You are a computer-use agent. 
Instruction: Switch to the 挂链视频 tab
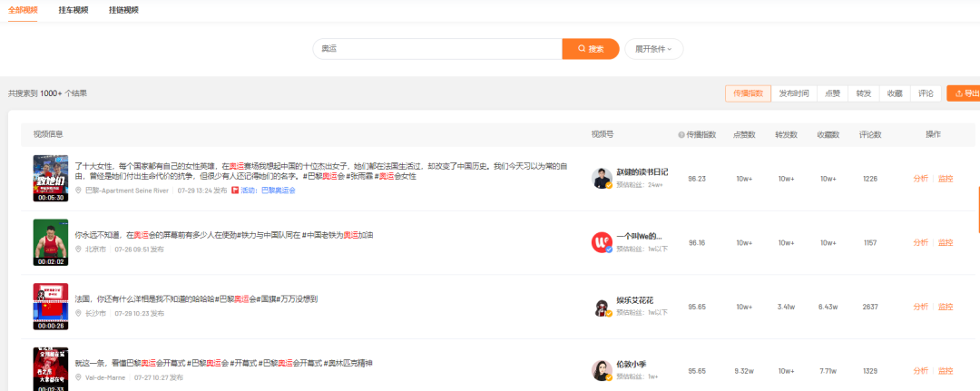click(123, 10)
